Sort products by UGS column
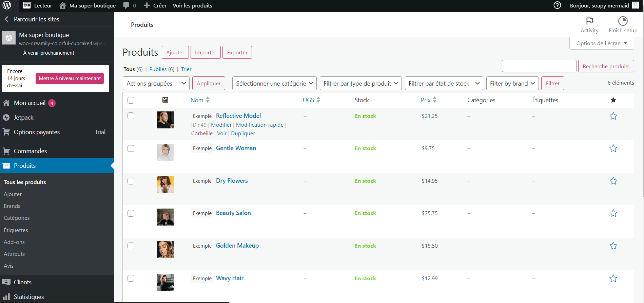 pos(311,100)
